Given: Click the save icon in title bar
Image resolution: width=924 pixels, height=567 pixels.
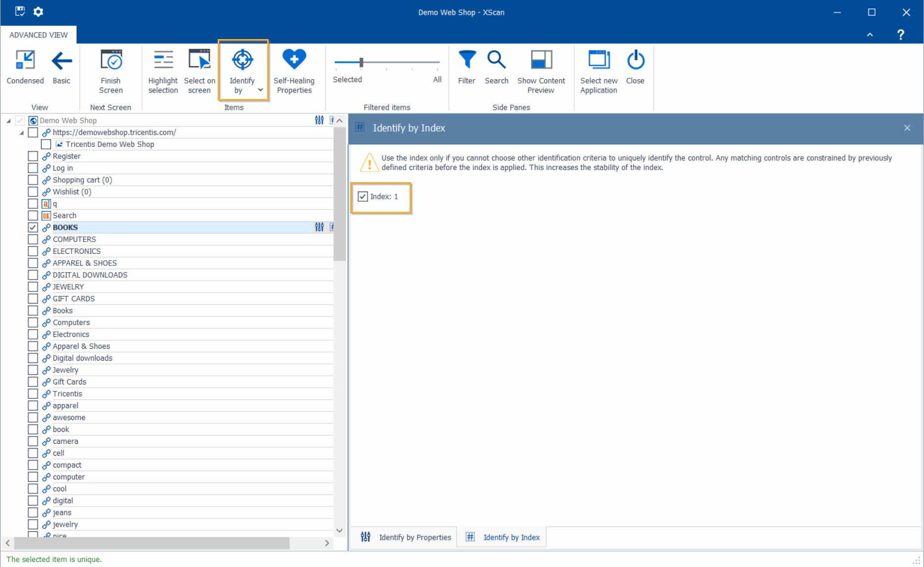Looking at the screenshot, I should click(20, 11).
